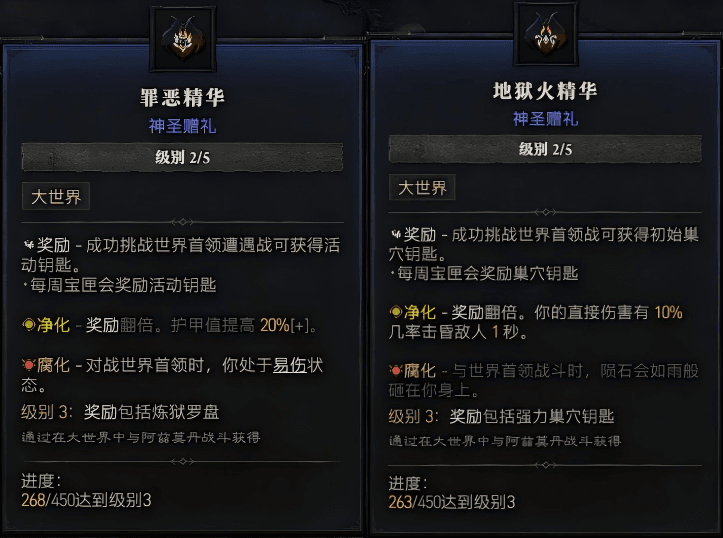This screenshot has width=723, height=538.
Task: Click the 罪恶精华 title text
Action: pyautogui.click(x=181, y=98)
